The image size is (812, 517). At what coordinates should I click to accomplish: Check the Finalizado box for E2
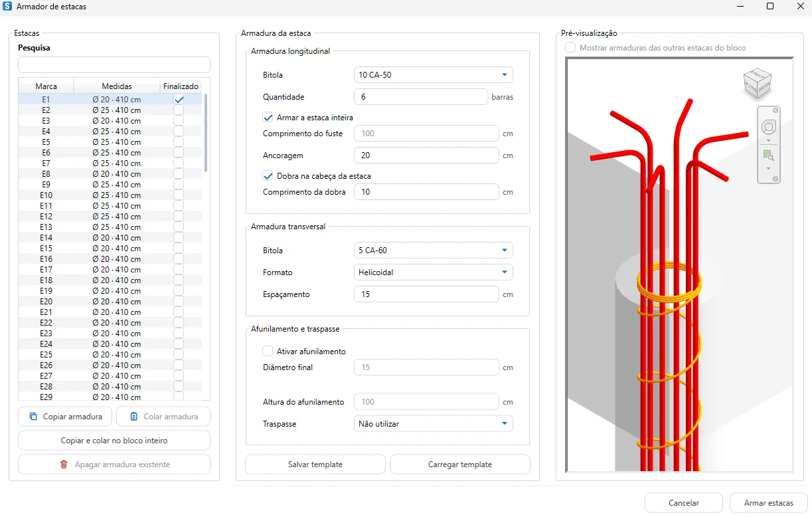[179, 110]
